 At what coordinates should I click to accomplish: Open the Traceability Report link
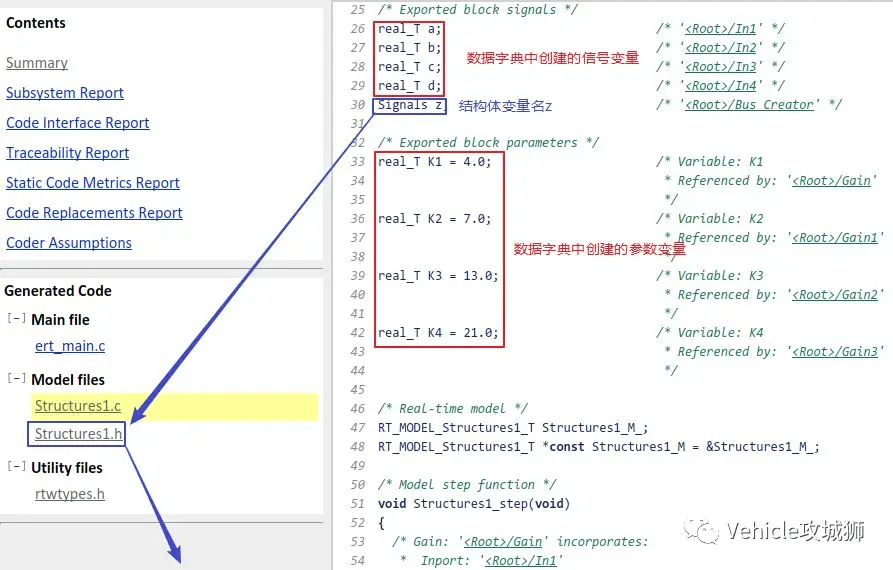67,153
